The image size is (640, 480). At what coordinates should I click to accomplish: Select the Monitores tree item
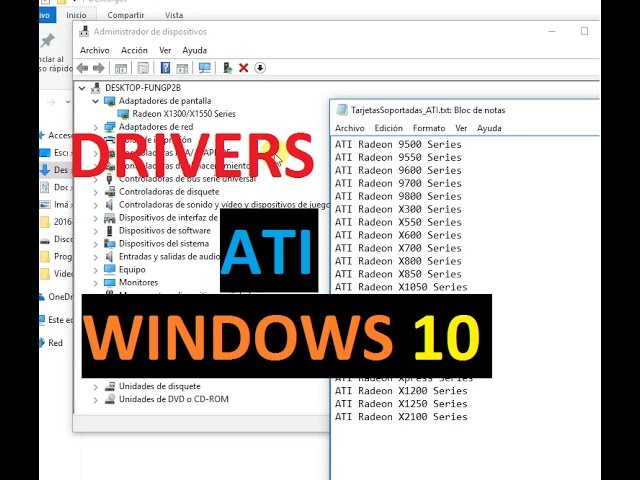(x=138, y=282)
